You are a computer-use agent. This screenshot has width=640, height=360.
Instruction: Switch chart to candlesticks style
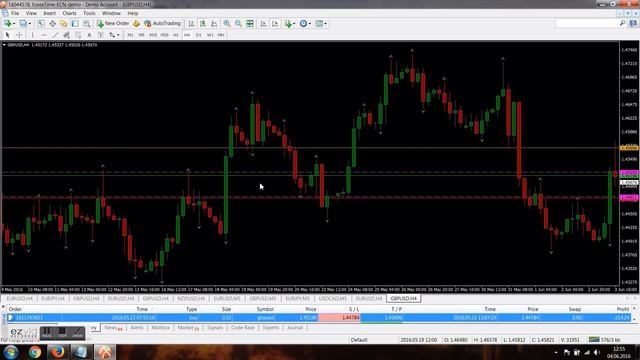[x=202, y=24]
